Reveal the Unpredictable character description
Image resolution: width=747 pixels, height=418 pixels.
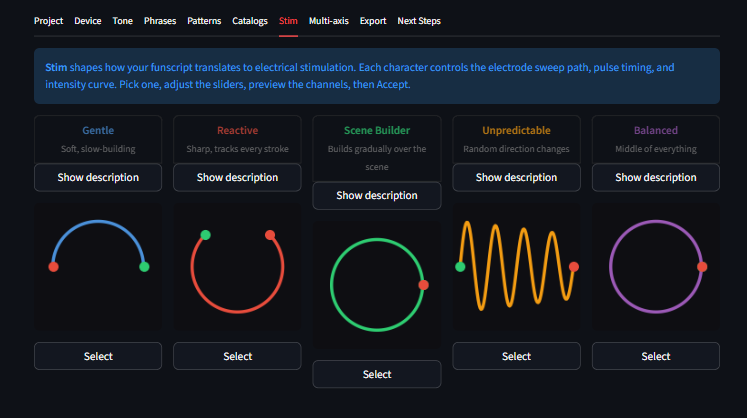(516, 177)
